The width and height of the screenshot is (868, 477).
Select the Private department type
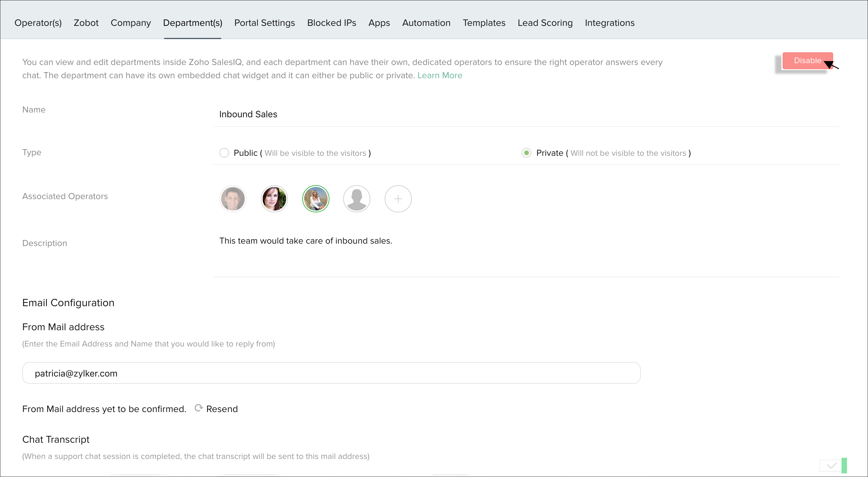pyautogui.click(x=526, y=153)
